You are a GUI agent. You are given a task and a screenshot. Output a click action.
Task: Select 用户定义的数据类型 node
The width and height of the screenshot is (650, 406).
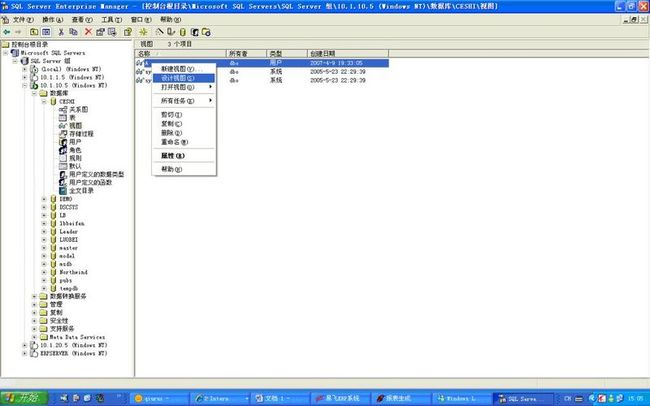[x=96, y=175]
